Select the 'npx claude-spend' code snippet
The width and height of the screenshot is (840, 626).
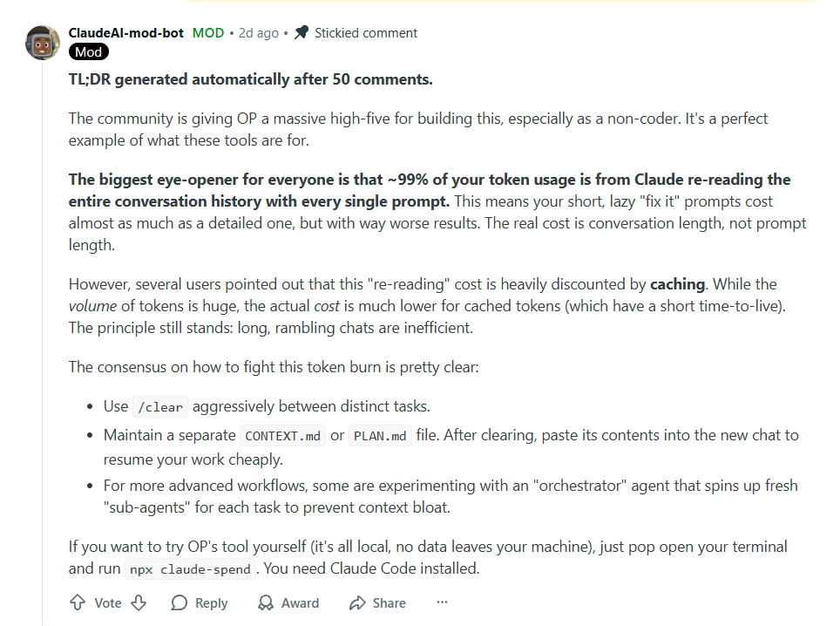pos(190,569)
